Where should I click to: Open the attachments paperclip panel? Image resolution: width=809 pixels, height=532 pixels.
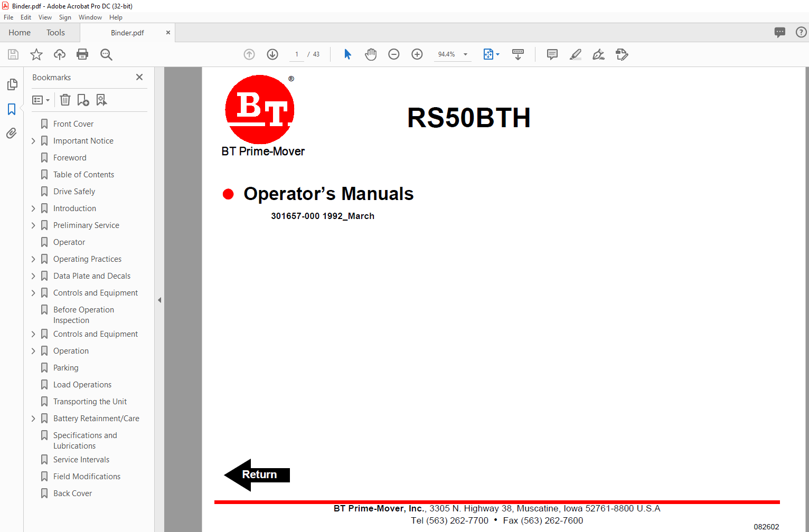pos(12,133)
